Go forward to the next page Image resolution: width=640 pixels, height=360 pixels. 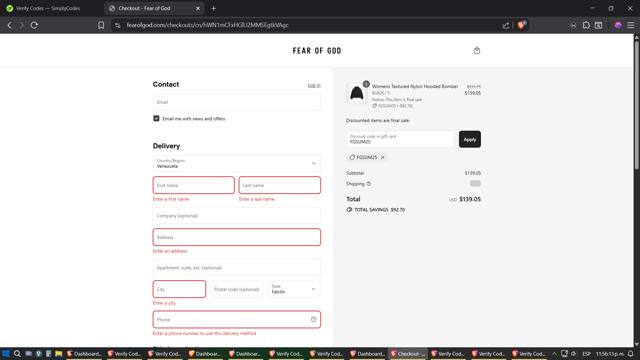pyautogui.click(x=22, y=25)
